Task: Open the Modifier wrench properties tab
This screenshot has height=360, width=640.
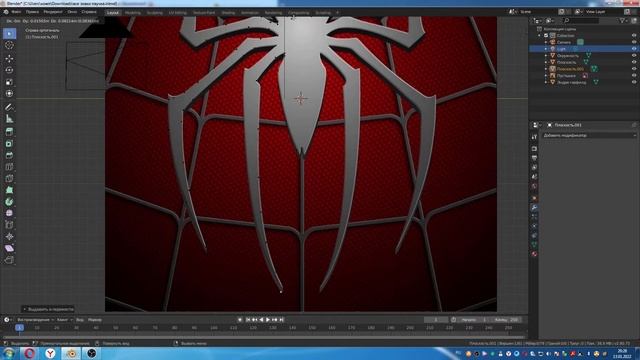Action: click(534, 208)
